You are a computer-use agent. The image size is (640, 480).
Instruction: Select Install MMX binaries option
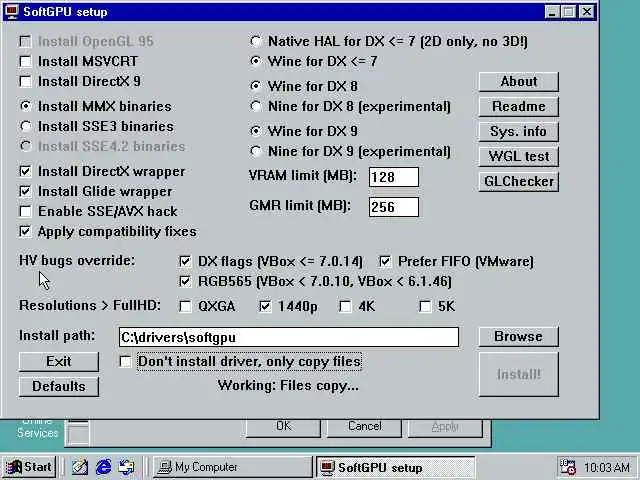click(x=25, y=107)
